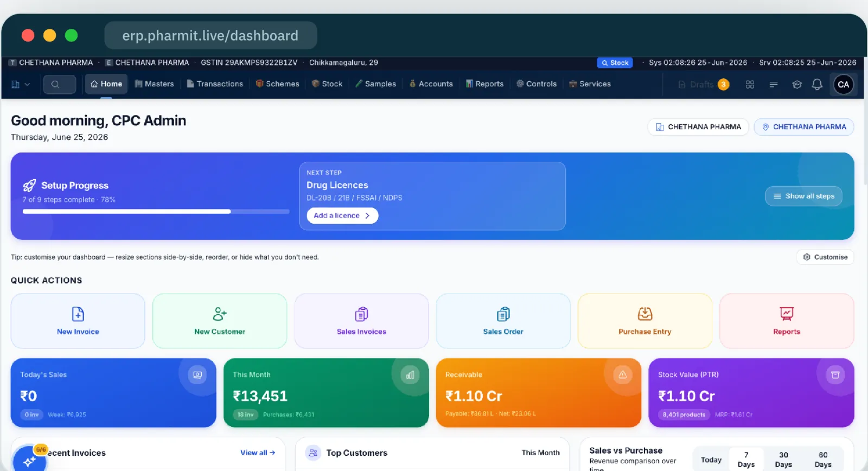Open the Purchase Entry quick action
The height and width of the screenshot is (471, 868).
tap(645, 321)
